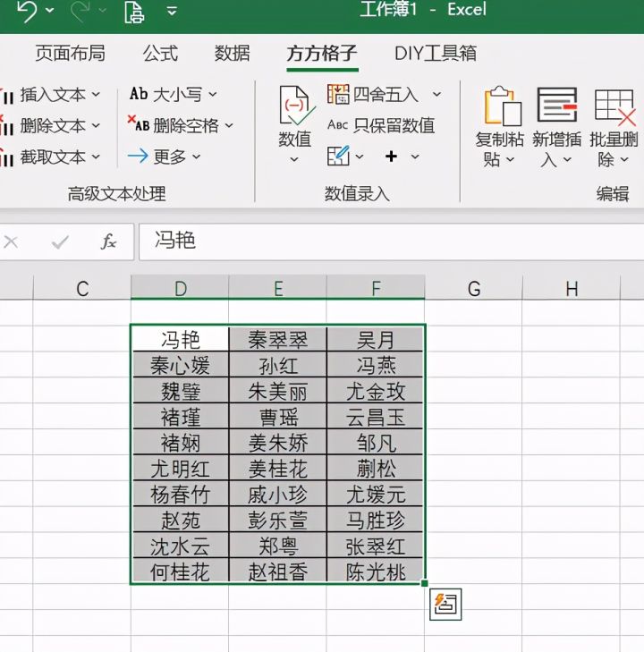Viewport: 644px width, 652px height.
Task: Select the 方方格子 ribbon tab
Action: pyautogui.click(x=322, y=54)
